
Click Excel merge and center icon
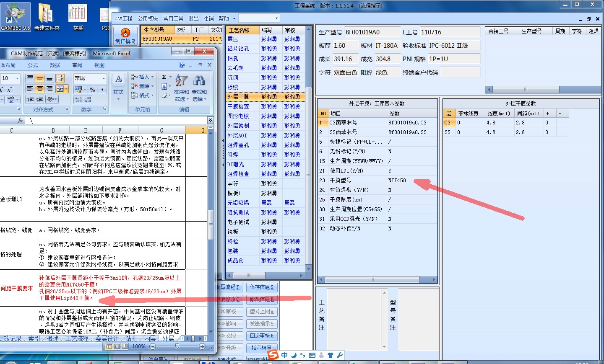[x=60, y=89]
